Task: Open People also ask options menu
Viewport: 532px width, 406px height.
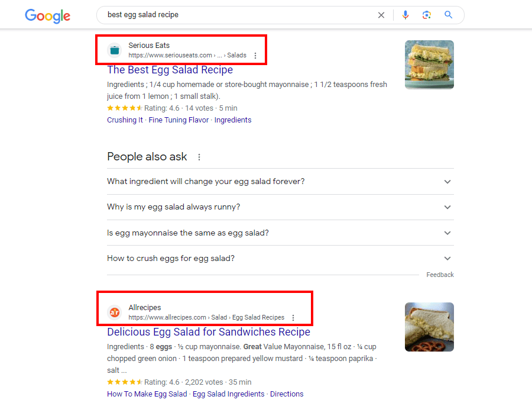Action: [x=199, y=157]
